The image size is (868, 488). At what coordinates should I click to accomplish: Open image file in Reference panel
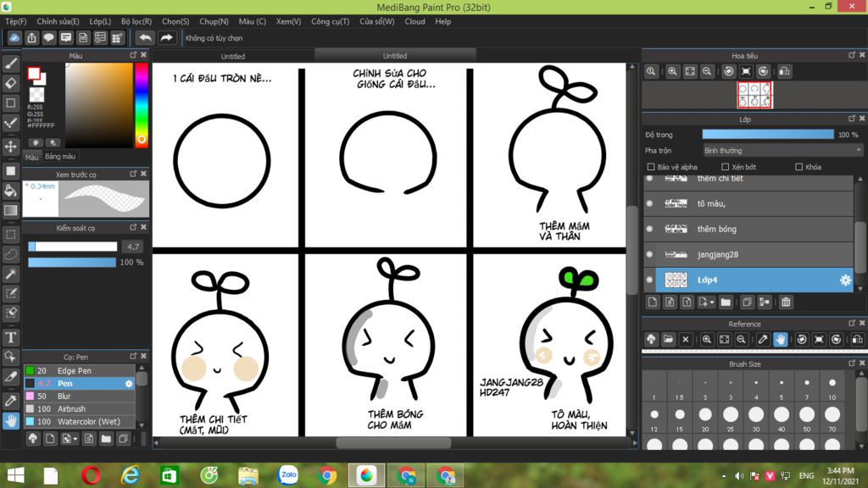668,339
